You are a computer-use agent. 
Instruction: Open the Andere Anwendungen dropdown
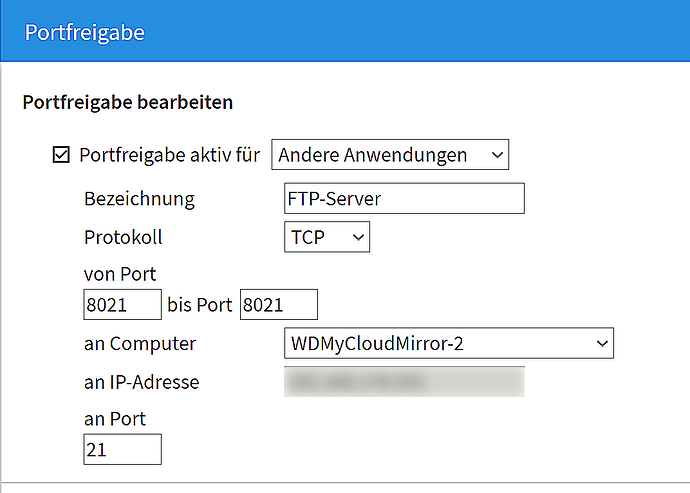[390, 155]
